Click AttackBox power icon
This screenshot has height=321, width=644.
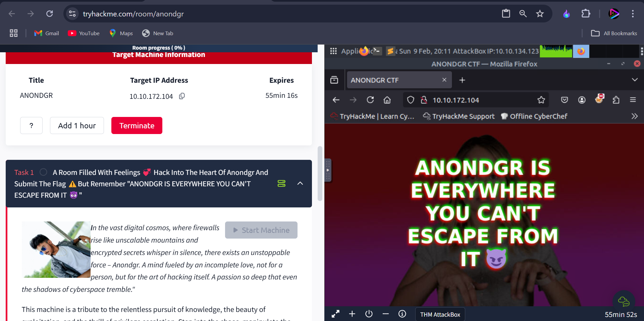tap(369, 314)
